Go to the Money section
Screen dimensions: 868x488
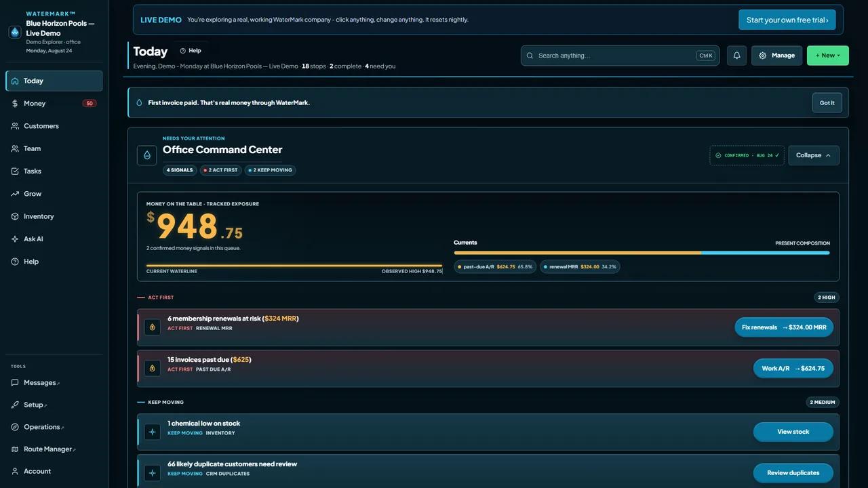click(x=54, y=104)
